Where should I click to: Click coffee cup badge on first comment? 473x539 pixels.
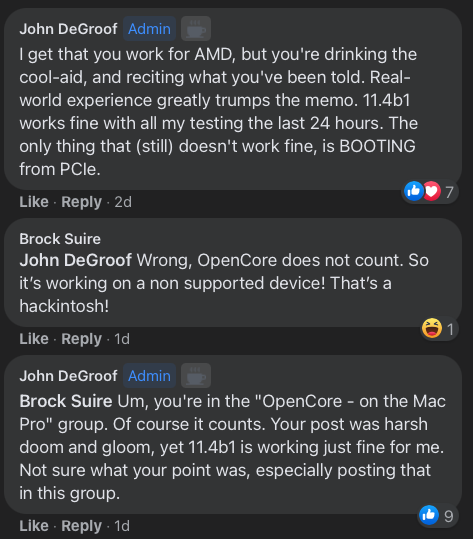click(x=196, y=29)
